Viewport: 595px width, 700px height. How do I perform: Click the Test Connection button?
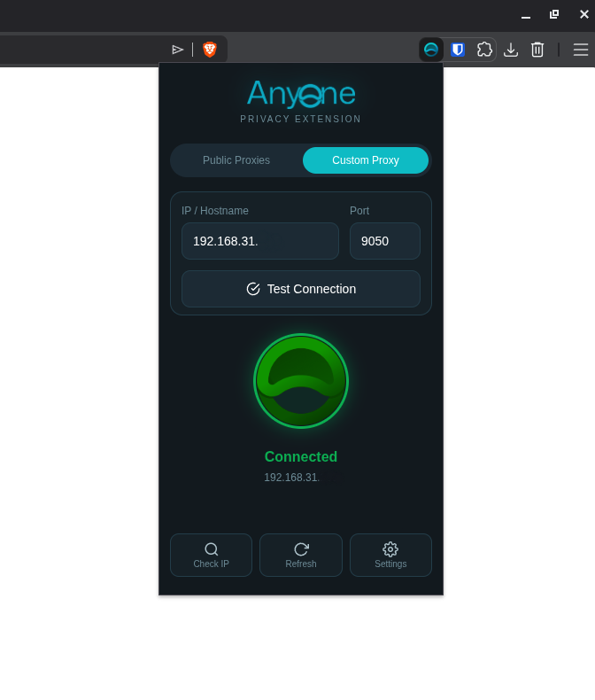pyautogui.click(x=301, y=289)
